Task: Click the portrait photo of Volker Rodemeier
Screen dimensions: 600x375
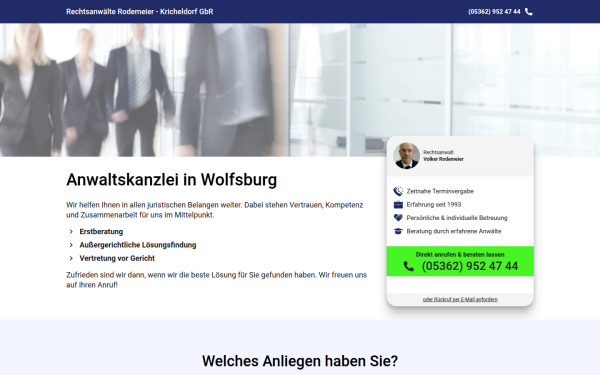Action: (x=406, y=156)
